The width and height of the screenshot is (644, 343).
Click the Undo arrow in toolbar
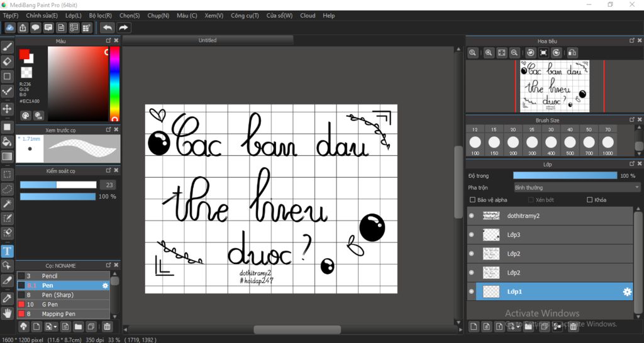[107, 28]
